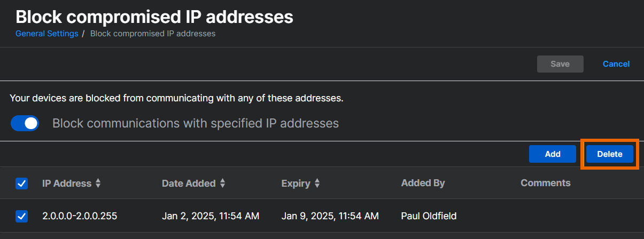Uncheck the select-all checkbox in table header
Viewport: 644px width, 239px height.
pyautogui.click(x=22, y=184)
